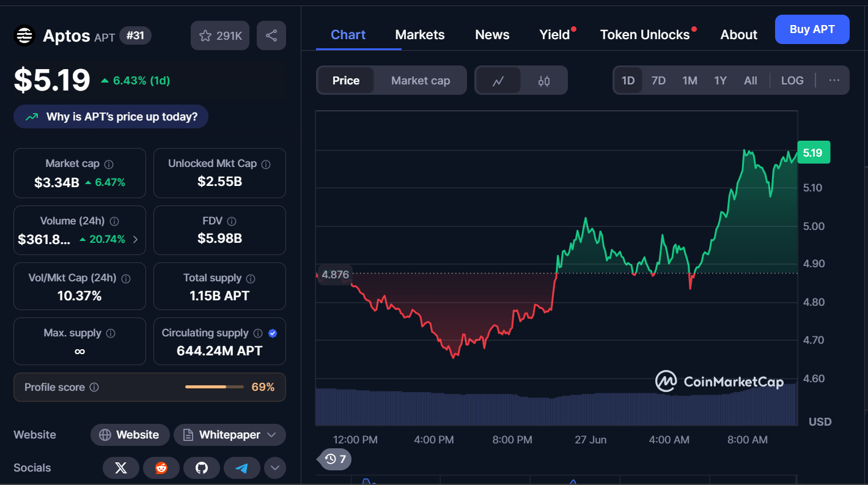The height and width of the screenshot is (485, 868).
Task: Click the current price tag 5.19
Action: (813, 152)
